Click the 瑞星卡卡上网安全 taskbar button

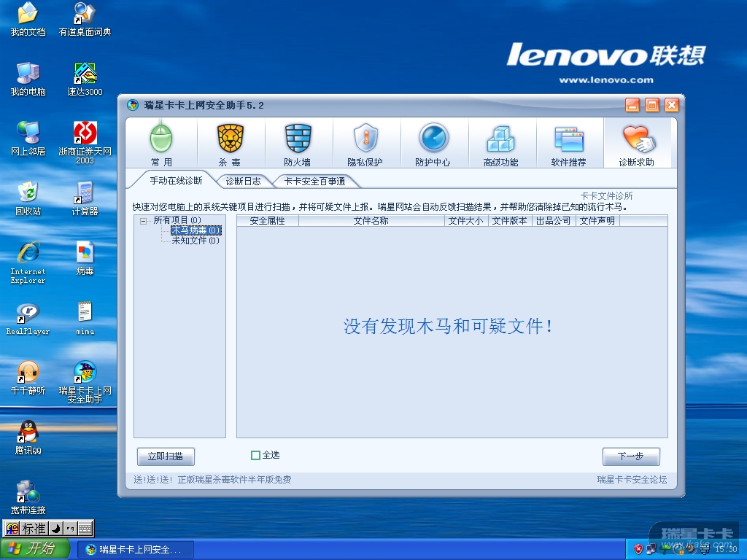[x=135, y=550]
